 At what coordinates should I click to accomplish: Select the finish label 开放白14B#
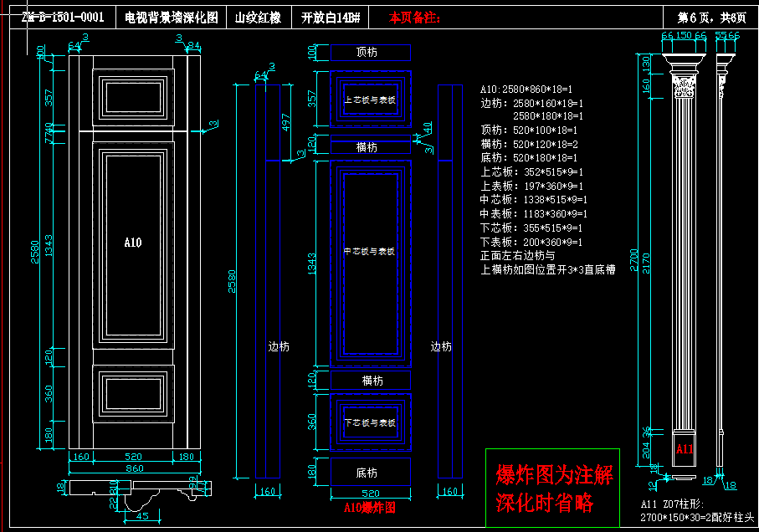tap(331, 18)
